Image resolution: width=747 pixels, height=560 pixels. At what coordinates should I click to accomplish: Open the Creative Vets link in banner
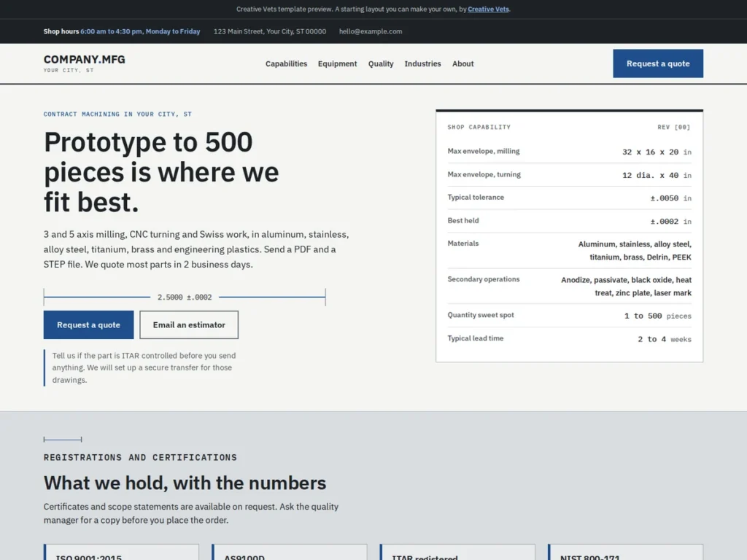(488, 9)
